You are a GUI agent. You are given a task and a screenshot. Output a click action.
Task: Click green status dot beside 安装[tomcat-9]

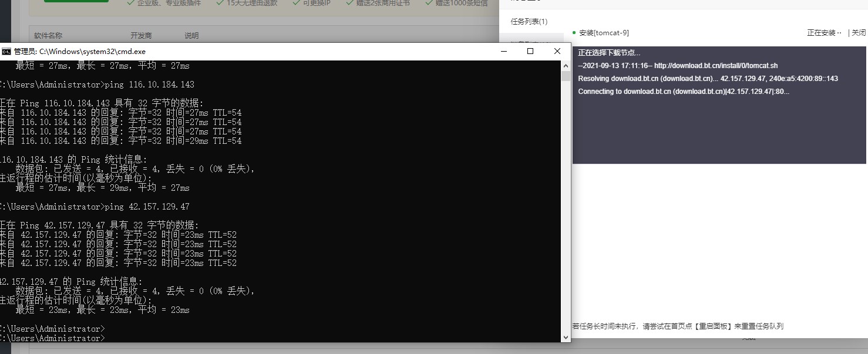[x=574, y=33]
